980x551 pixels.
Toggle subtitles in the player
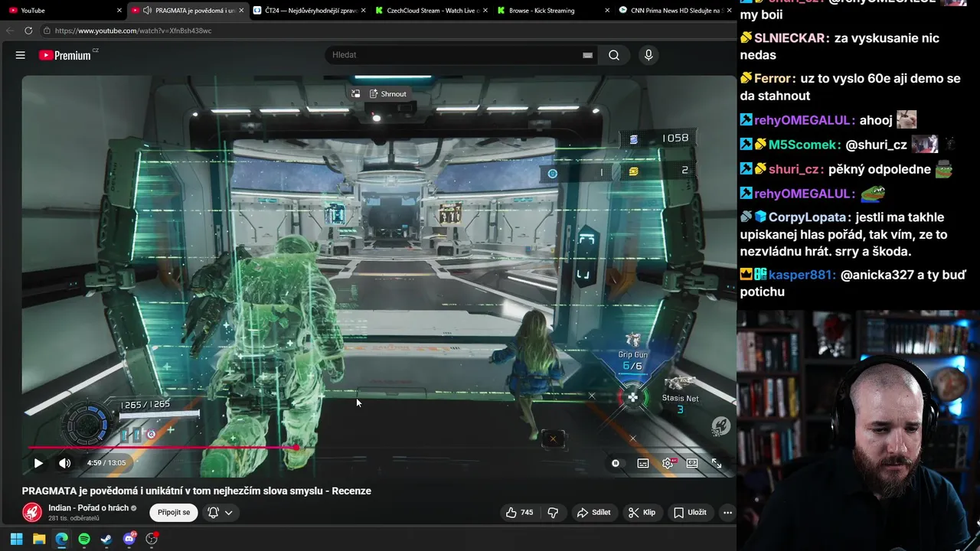[643, 463]
